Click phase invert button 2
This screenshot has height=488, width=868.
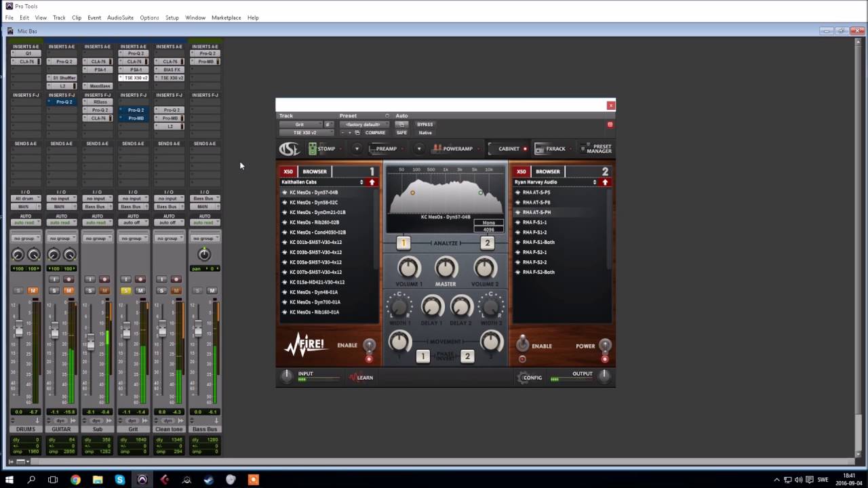point(467,356)
